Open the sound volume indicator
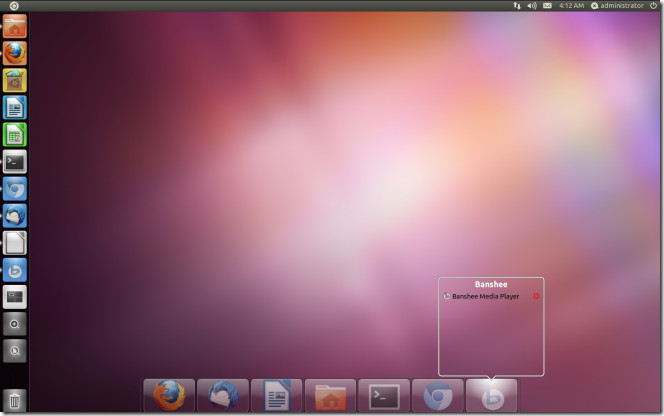The width and height of the screenshot is (664, 416). point(532,6)
